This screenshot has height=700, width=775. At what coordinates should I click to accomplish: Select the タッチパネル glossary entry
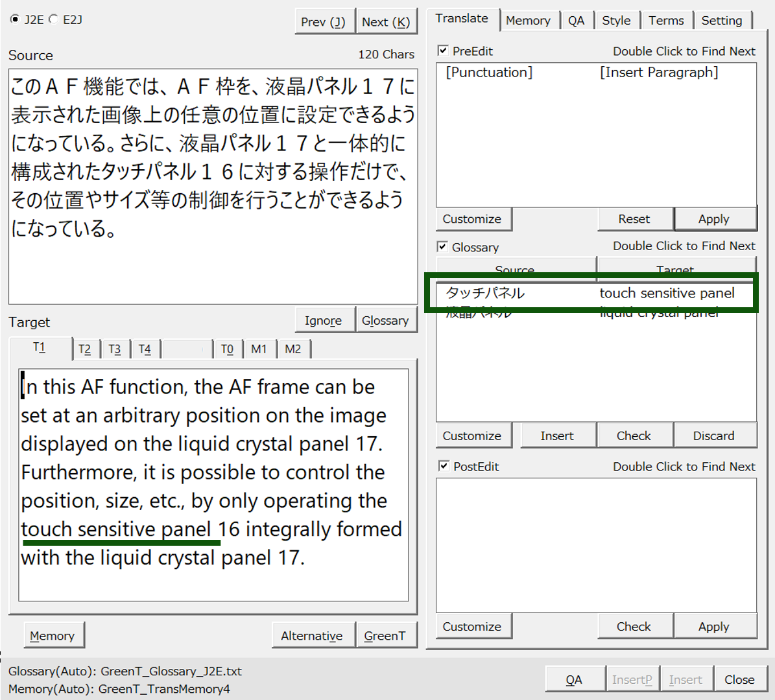485,293
